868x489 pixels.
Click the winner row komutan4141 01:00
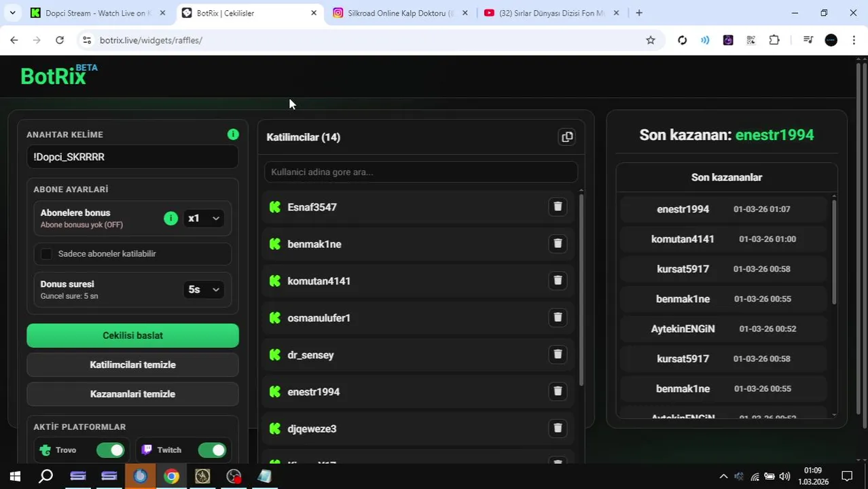point(723,239)
